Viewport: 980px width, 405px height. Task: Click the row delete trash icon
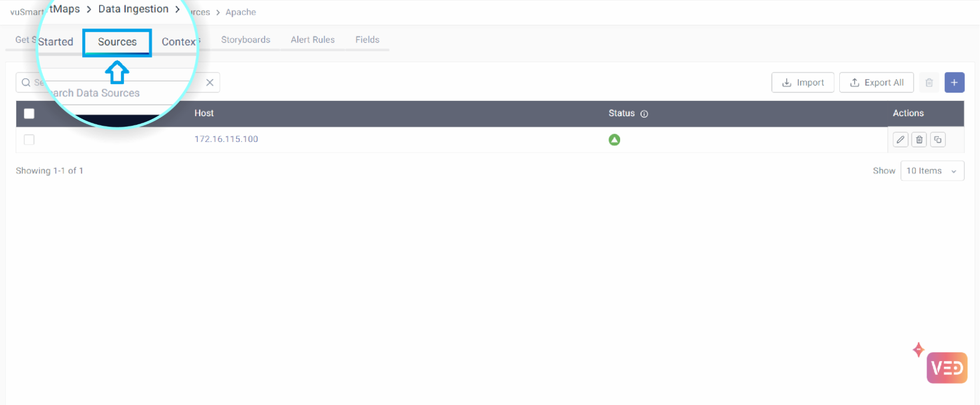click(919, 140)
